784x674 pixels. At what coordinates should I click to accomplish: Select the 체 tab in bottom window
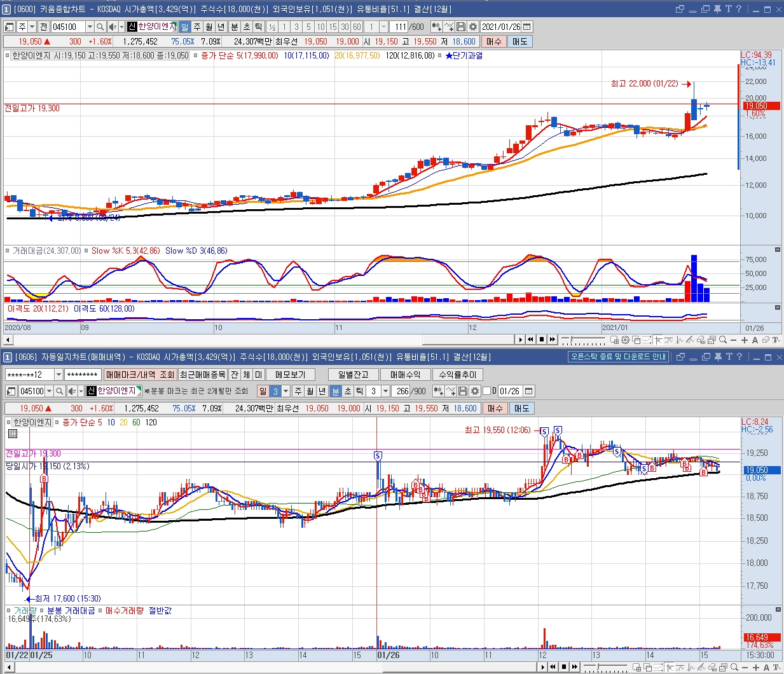point(247,375)
